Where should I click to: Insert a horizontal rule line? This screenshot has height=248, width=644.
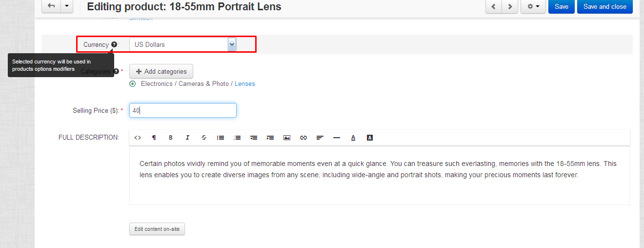(x=337, y=138)
